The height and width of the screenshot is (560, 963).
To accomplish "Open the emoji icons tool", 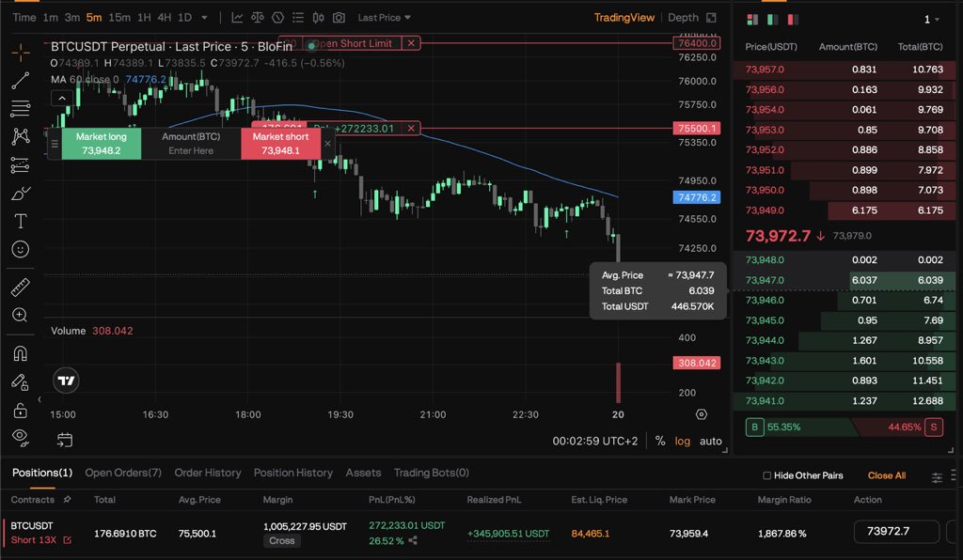I will coord(21,249).
